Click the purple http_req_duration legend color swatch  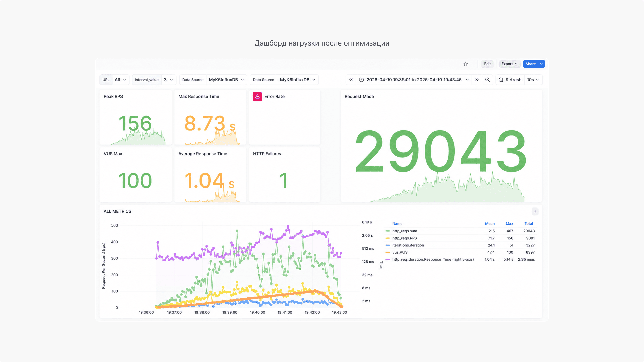pos(388,259)
